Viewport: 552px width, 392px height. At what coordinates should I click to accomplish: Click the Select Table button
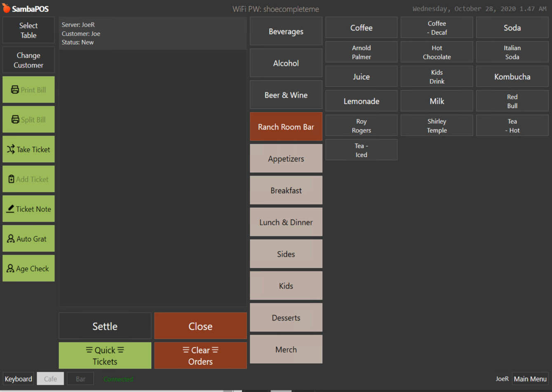click(x=28, y=30)
